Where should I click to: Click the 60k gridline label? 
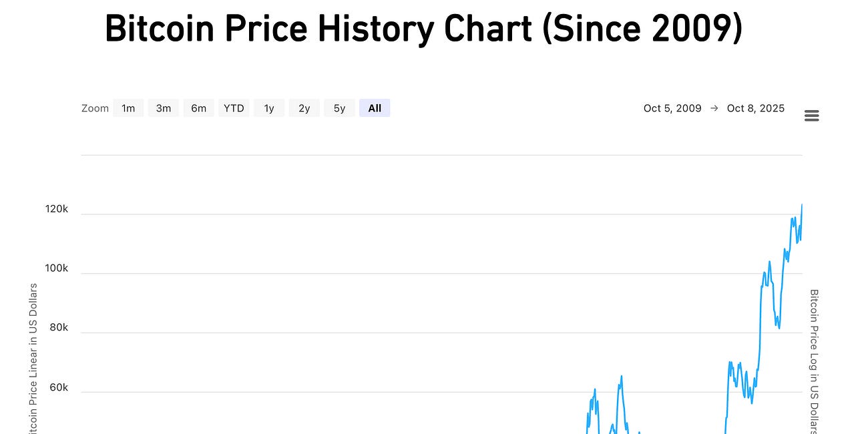point(57,387)
